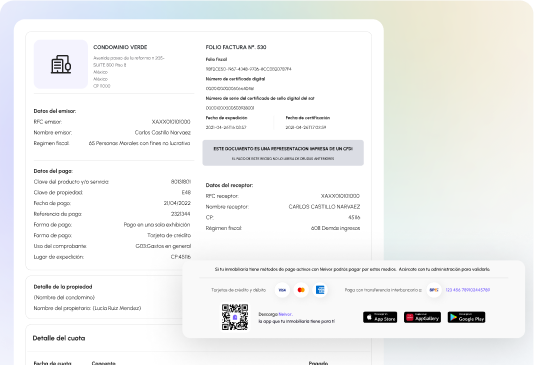The height and width of the screenshot is (365, 534).
Task: Select the Clave del producto y/o servicio row
Action: click(112, 182)
